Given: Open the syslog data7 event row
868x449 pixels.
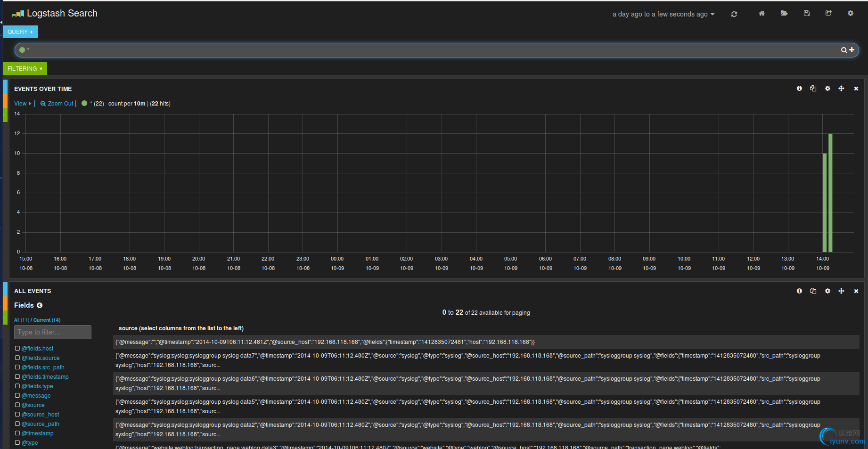Looking at the screenshot, I should coord(486,360).
